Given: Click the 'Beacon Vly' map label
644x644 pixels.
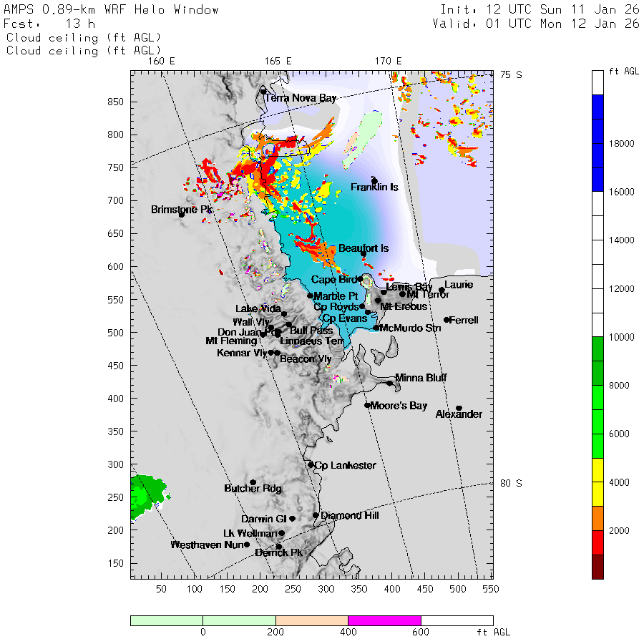Looking at the screenshot, I should coord(306,359).
